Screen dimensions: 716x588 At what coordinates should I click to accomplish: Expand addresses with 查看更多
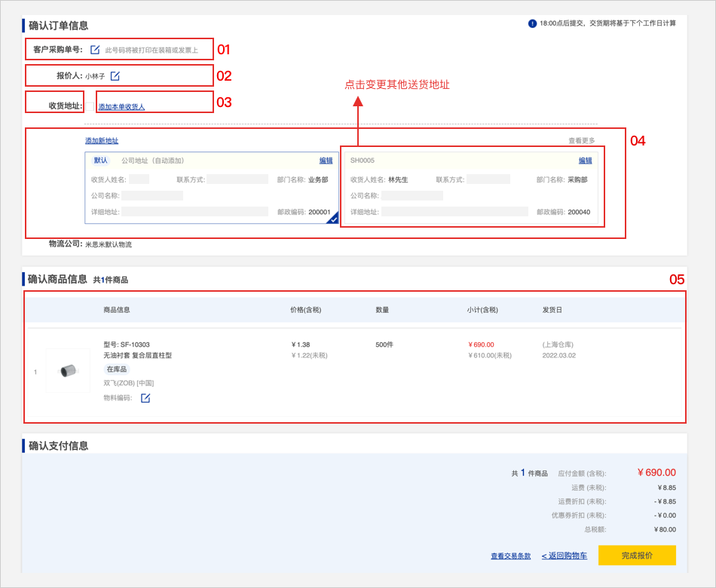[x=581, y=141]
